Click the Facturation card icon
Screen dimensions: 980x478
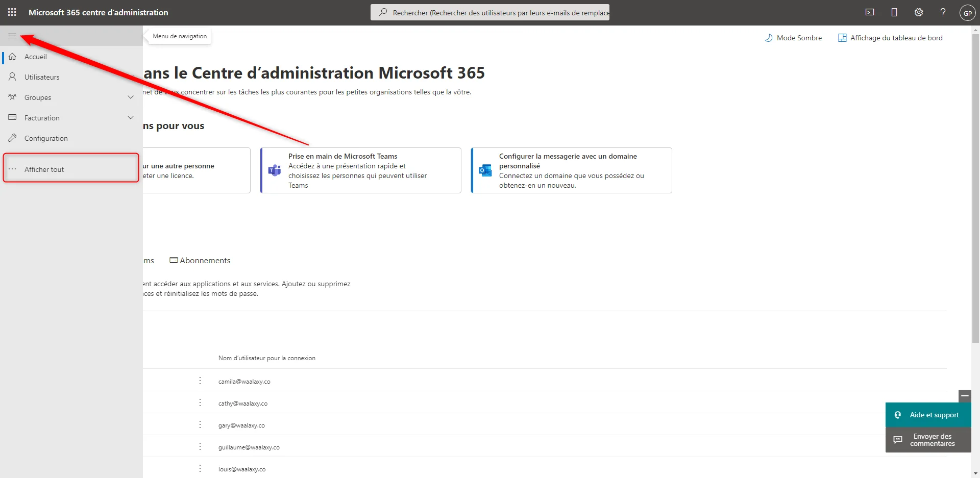pos(12,117)
